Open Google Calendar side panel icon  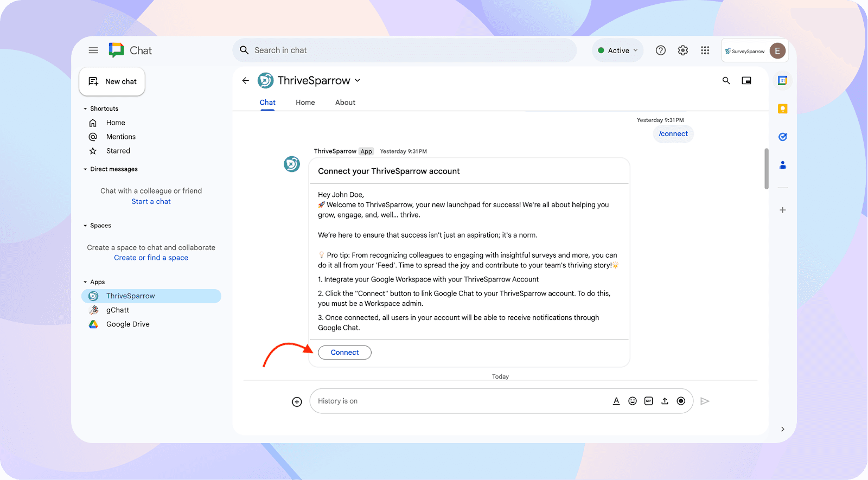tap(782, 81)
